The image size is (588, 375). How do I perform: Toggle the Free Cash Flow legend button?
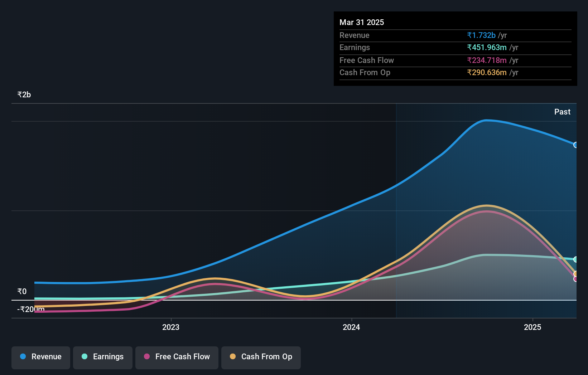coord(177,357)
